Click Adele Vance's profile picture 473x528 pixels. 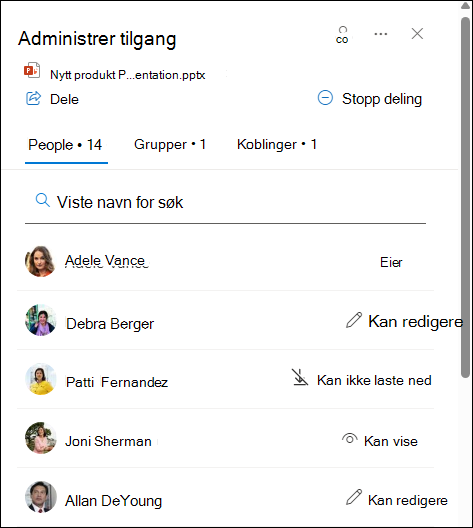(40, 261)
